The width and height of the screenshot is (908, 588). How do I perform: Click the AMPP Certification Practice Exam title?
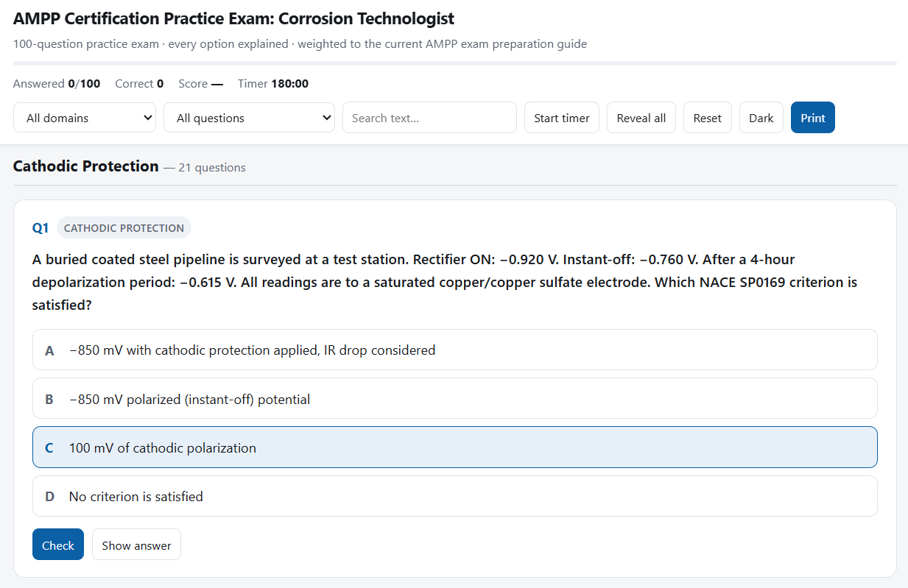pyautogui.click(x=233, y=18)
